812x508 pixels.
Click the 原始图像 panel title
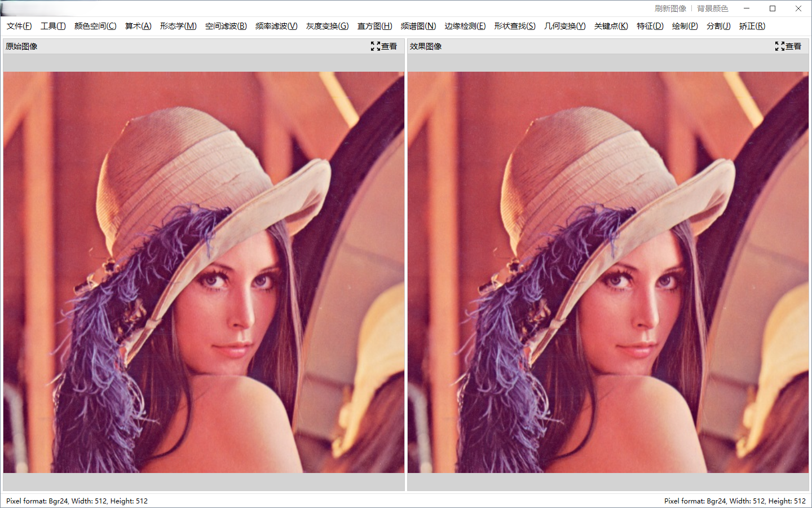point(22,46)
